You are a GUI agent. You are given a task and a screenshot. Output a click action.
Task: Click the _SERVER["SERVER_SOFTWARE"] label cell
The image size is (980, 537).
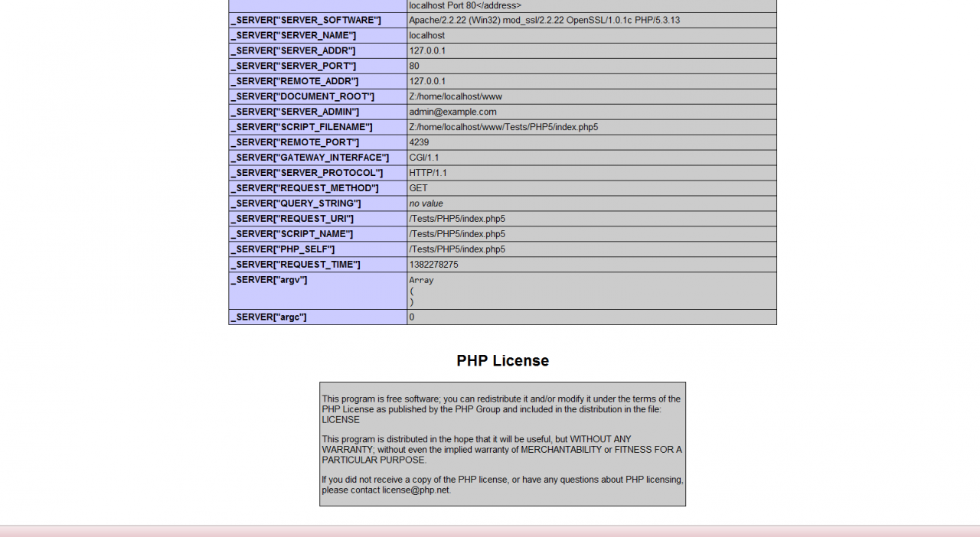click(318, 20)
